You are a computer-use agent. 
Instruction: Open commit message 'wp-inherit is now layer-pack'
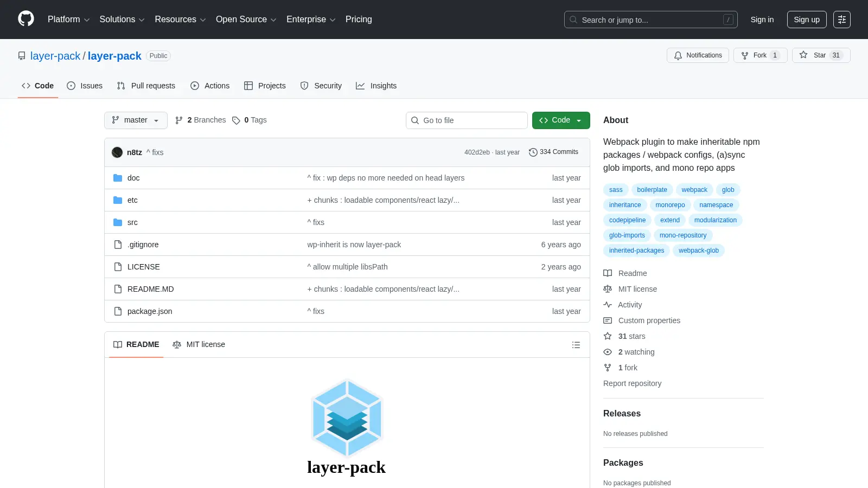(x=354, y=245)
